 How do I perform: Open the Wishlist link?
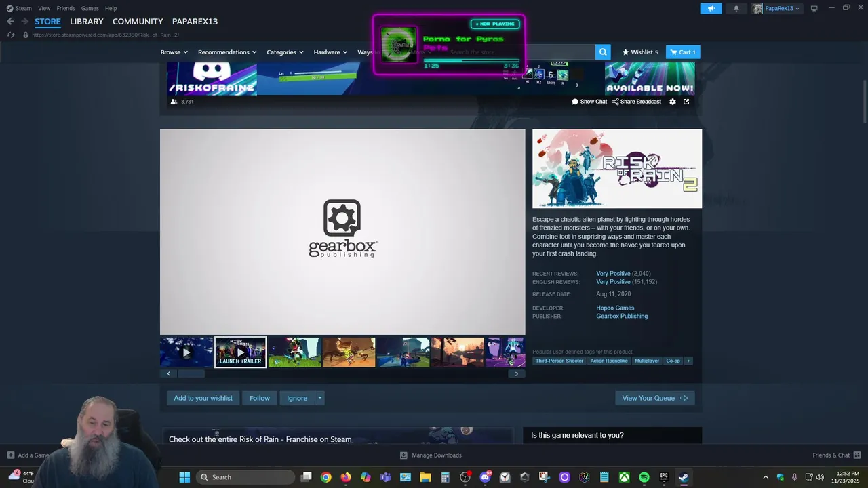640,52
